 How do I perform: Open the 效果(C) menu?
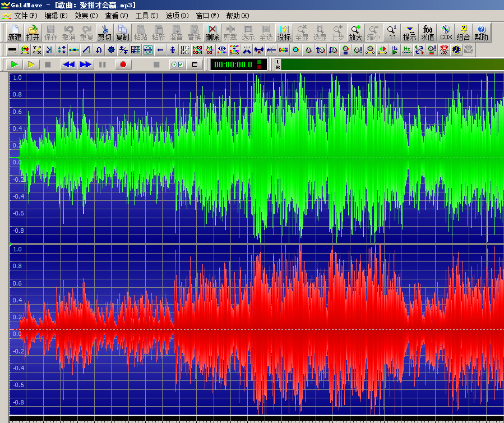pyautogui.click(x=86, y=16)
